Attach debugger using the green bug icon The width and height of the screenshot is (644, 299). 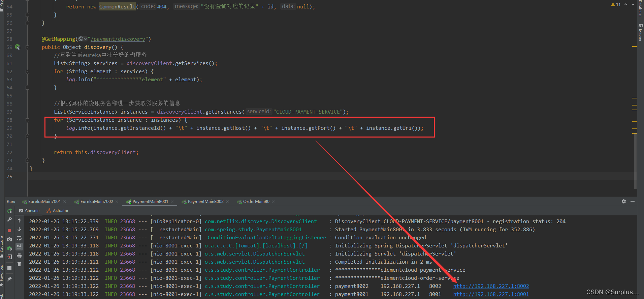click(x=9, y=248)
